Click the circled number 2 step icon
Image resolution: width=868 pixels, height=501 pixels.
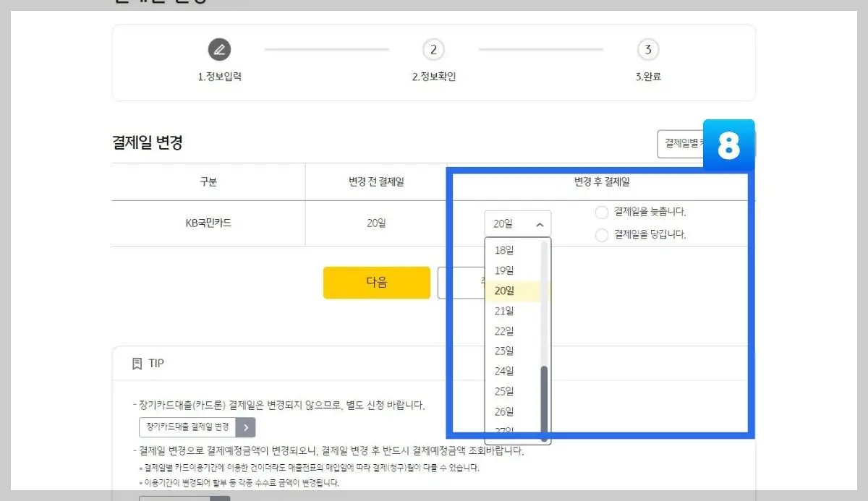tap(433, 50)
